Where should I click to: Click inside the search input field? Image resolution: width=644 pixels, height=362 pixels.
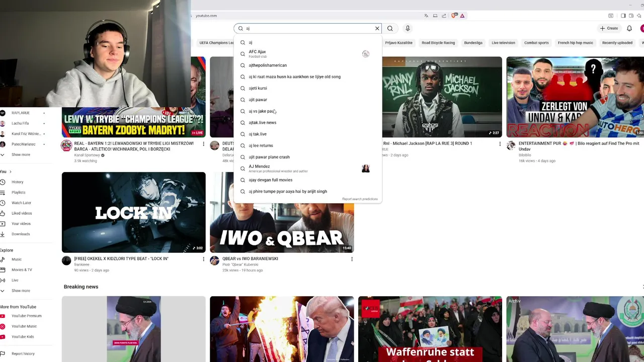click(x=307, y=28)
